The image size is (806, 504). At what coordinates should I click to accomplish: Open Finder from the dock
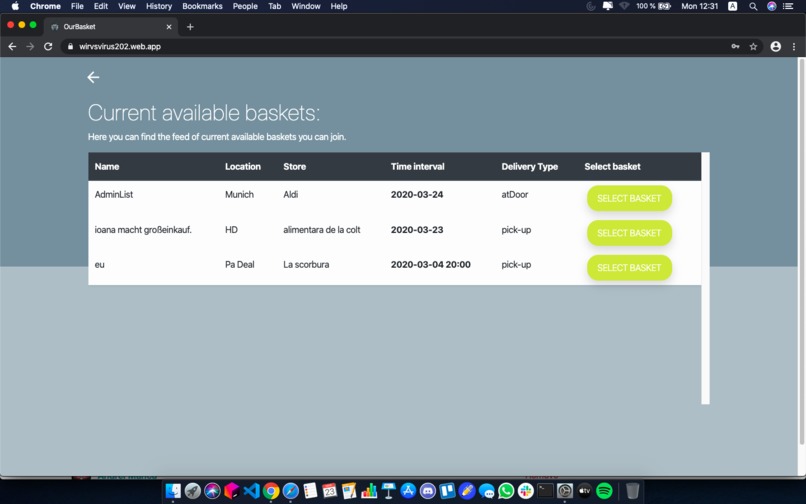[x=173, y=491]
